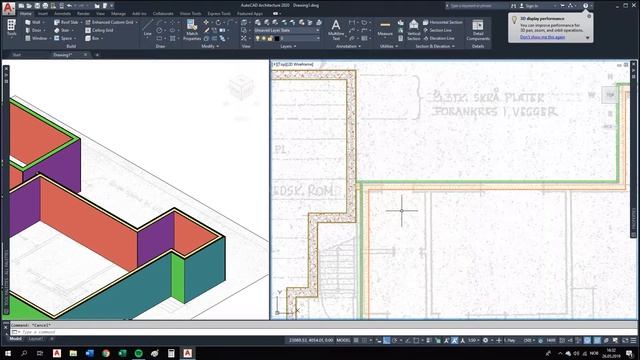Toggle the highlighted blue status bar button beside grid
This screenshot has height=360, width=640.
coord(386,340)
